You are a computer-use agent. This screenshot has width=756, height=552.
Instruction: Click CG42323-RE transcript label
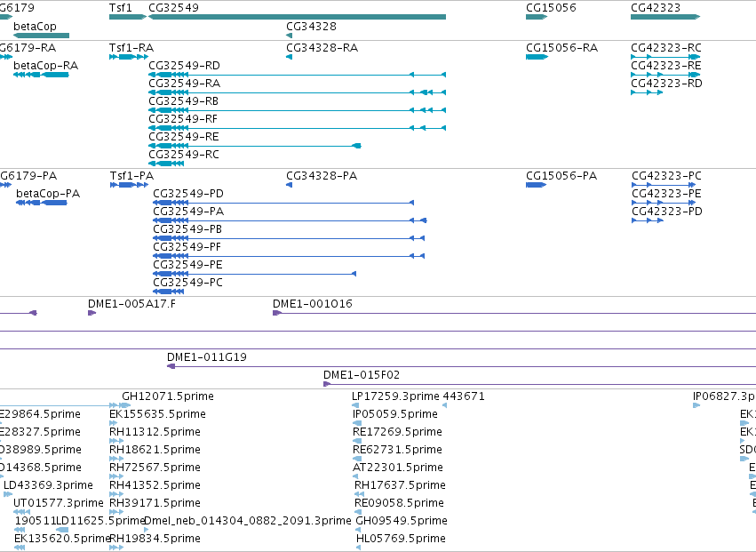point(666,66)
